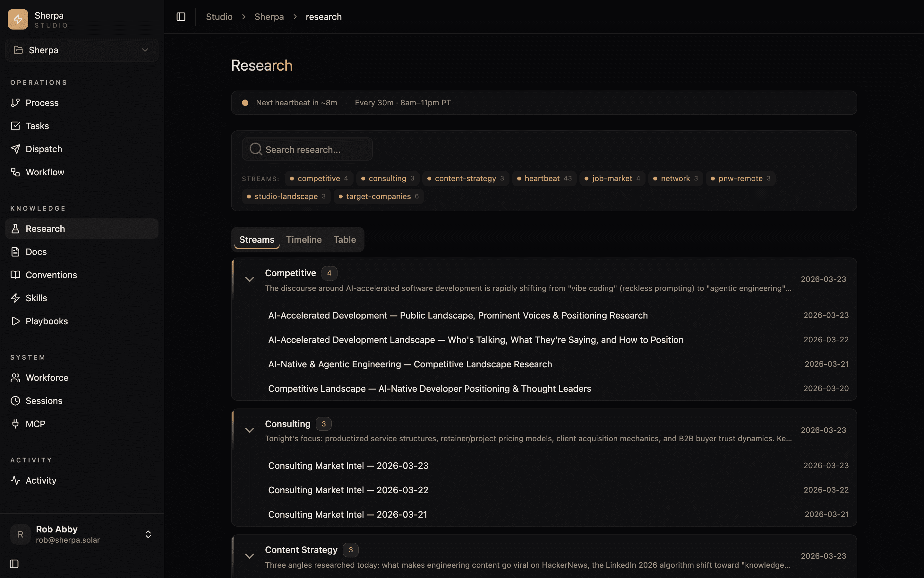Screen dimensions: 924x578
Task: Click the Sherpa Studio lightning logo
Action: pos(18,19)
